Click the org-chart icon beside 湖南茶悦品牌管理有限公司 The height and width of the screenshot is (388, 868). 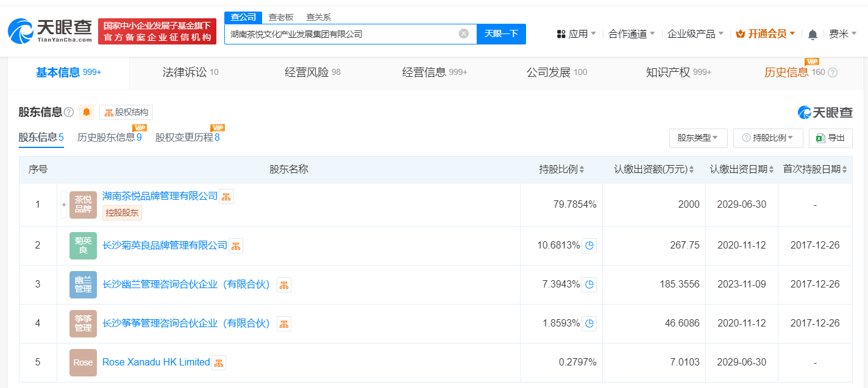click(x=226, y=196)
